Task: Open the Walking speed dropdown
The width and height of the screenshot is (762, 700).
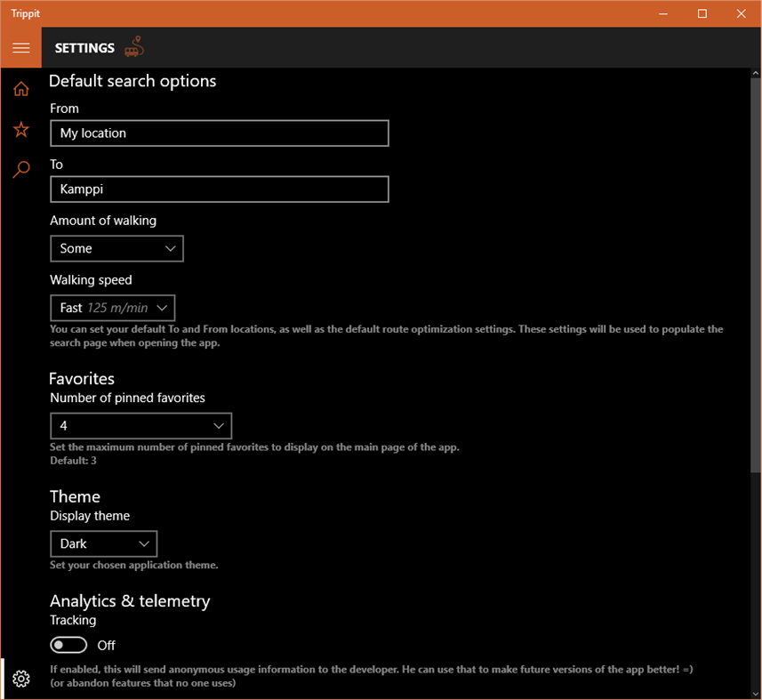Action: tap(112, 307)
